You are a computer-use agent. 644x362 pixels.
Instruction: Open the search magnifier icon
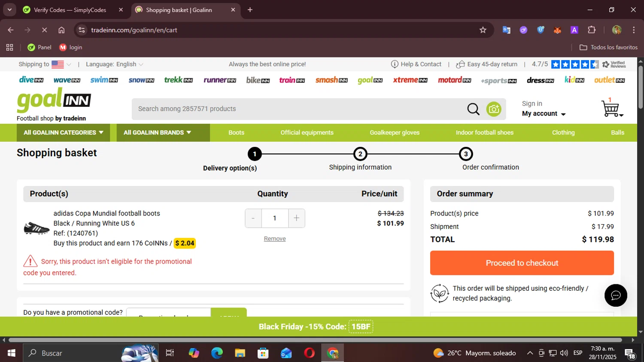pyautogui.click(x=473, y=109)
